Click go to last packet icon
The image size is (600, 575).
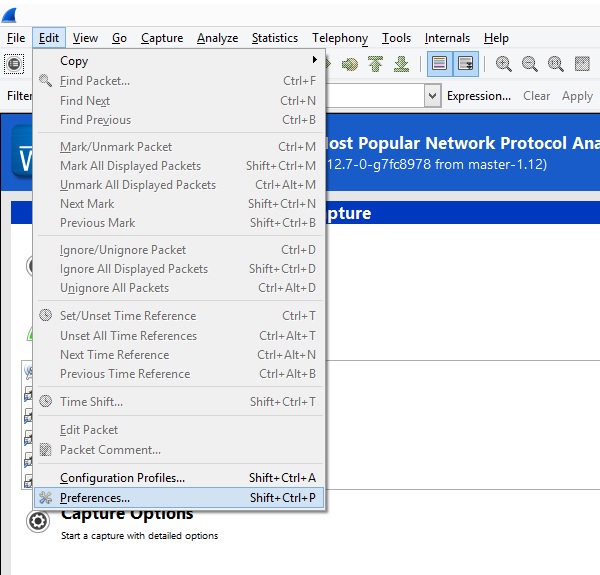(401, 64)
